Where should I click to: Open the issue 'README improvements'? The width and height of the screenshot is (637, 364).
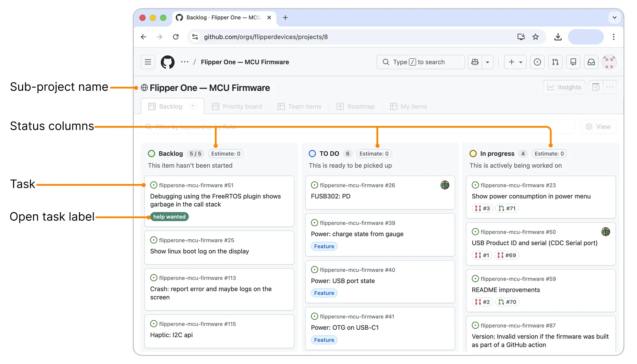506,290
